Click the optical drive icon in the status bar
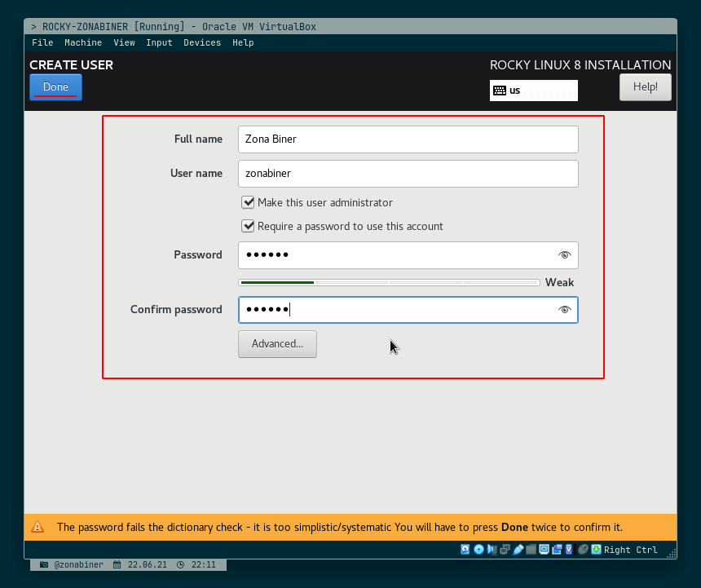The image size is (701, 588). pos(479,550)
